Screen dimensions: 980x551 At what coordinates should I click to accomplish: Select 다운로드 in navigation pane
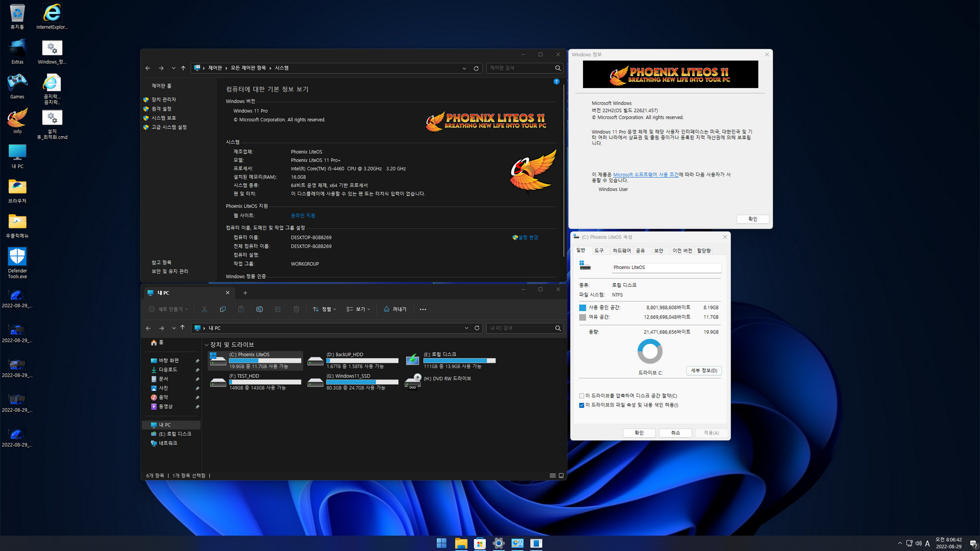click(168, 370)
